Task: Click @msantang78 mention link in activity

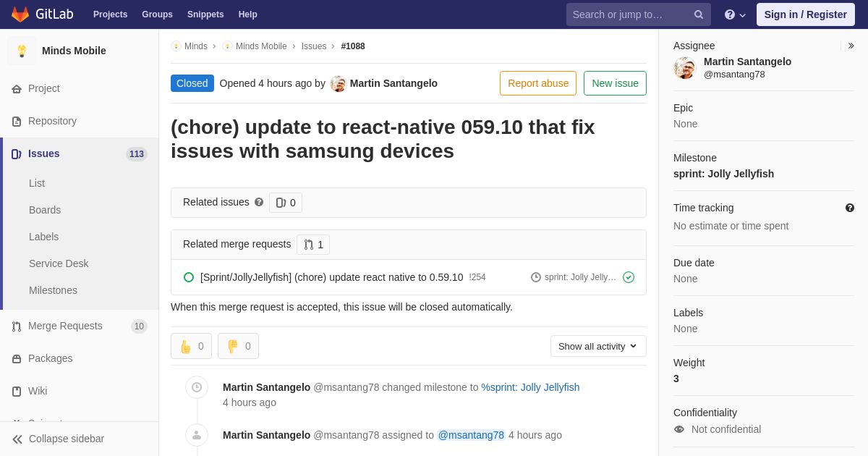Action: pos(471,435)
